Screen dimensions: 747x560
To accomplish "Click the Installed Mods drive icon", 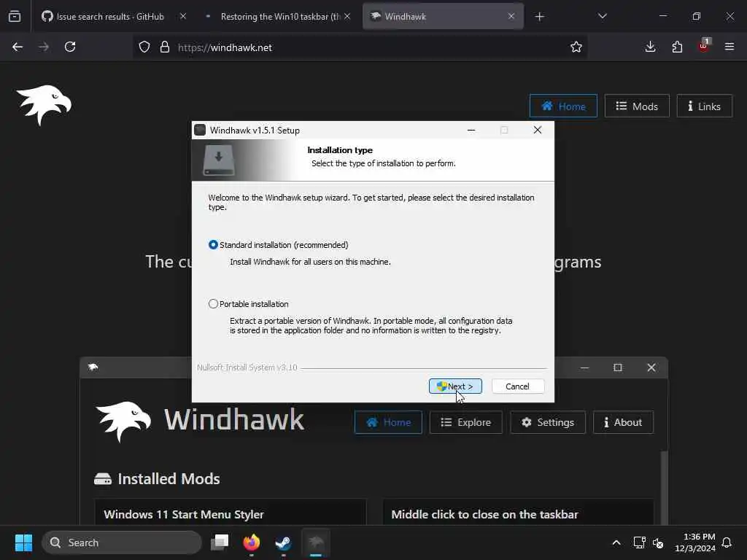I will 102,478.
